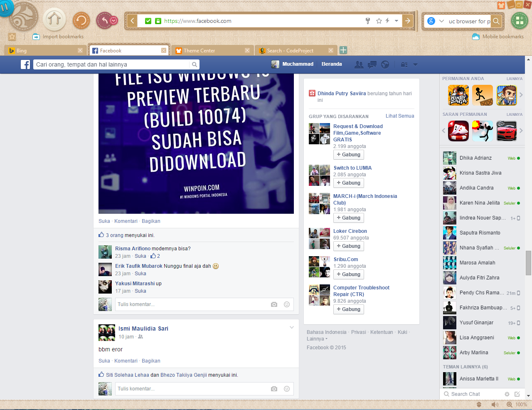Open the UC Browser add-ons grid button
Image resolution: width=532 pixels, height=410 pixels.
519,20
